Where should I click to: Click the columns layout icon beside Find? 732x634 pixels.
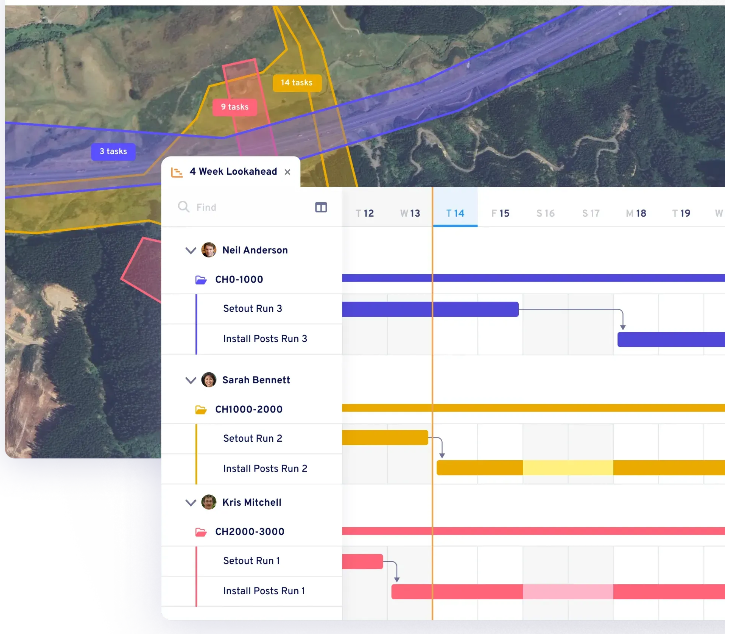pyautogui.click(x=321, y=208)
